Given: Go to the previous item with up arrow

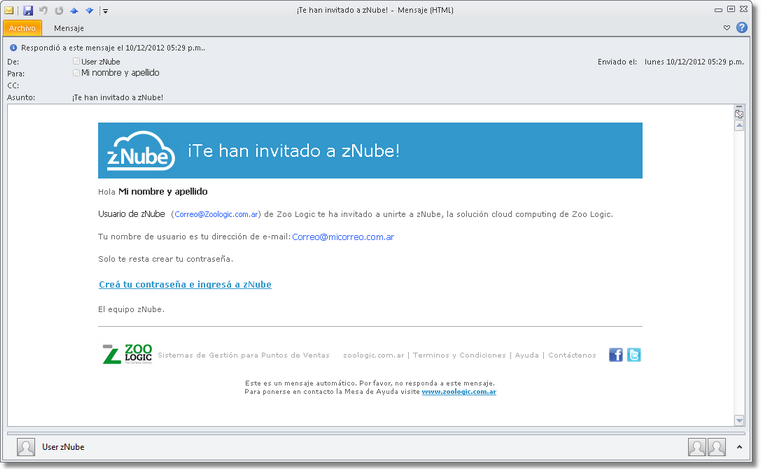Looking at the screenshot, I should pos(73,10).
